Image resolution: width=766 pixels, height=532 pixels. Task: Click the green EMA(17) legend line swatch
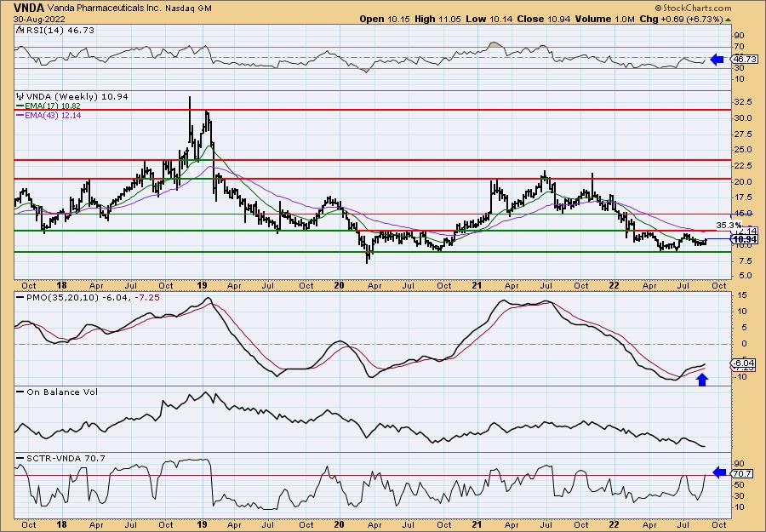point(20,106)
